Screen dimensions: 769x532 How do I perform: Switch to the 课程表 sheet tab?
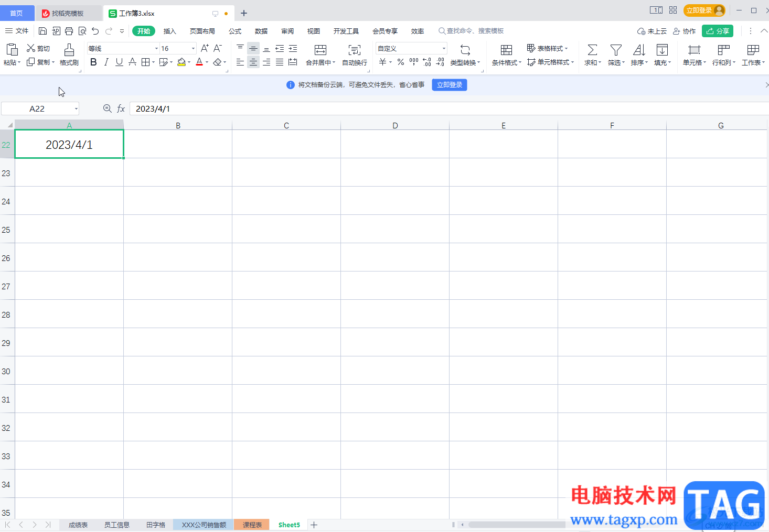point(252,525)
